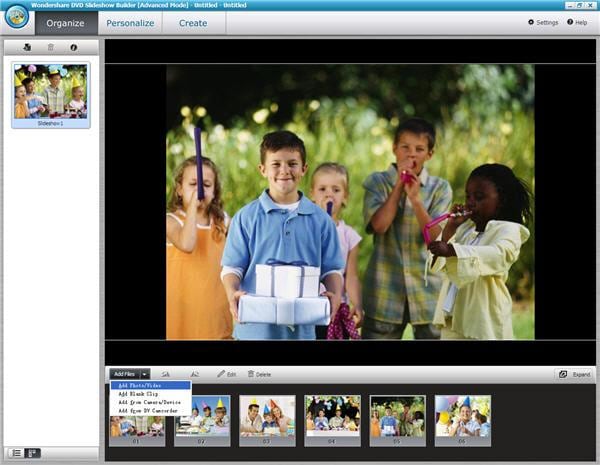Select the Slideshow 1 thumbnail

51,95
